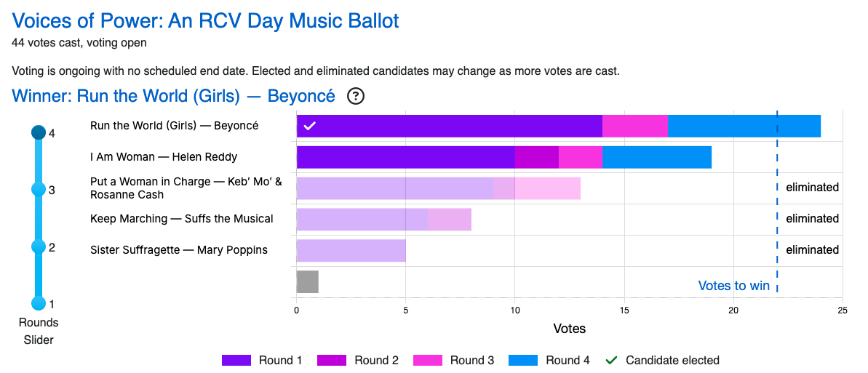This screenshot has height=373, width=868.
Task: Click the Round 2 magenta legend swatch
Action: [x=332, y=360]
